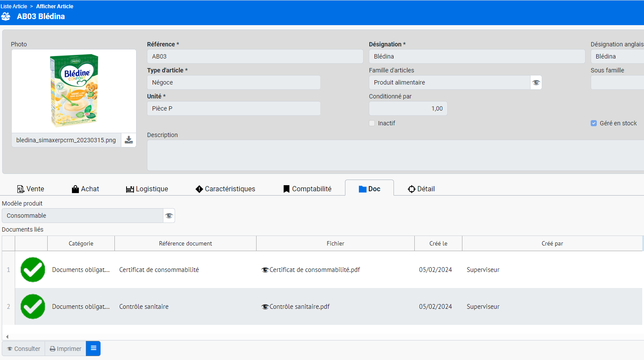Select the Doc tab
The width and height of the screenshot is (644, 360).
pyautogui.click(x=370, y=189)
